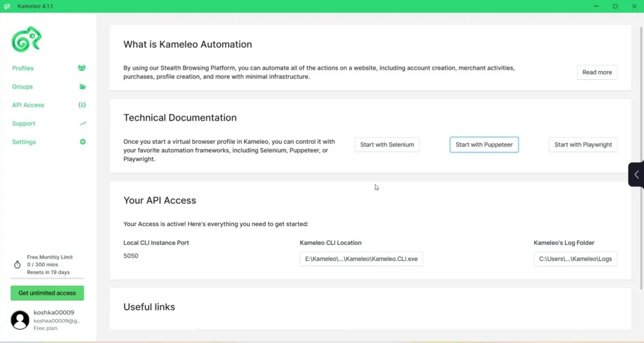Click the "What is Kameleo Automation" heading
Screen dimensions: 644x343
tap(187, 45)
